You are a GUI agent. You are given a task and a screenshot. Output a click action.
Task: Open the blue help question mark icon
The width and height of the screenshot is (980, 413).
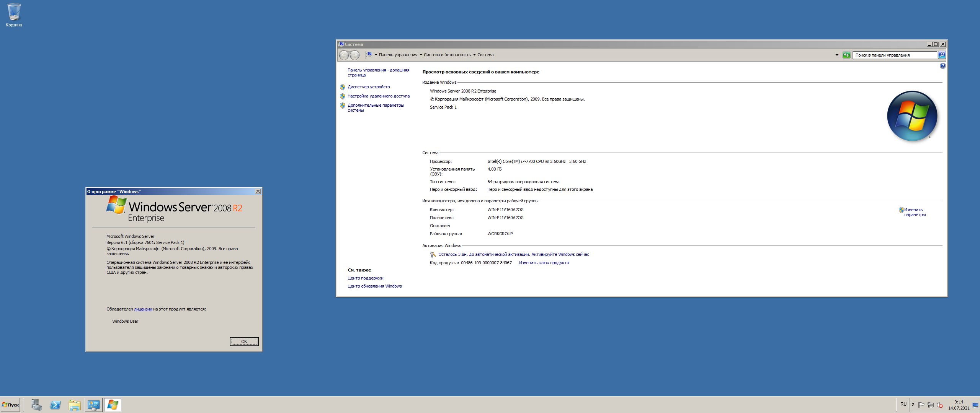pyautogui.click(x=942, y=66)
